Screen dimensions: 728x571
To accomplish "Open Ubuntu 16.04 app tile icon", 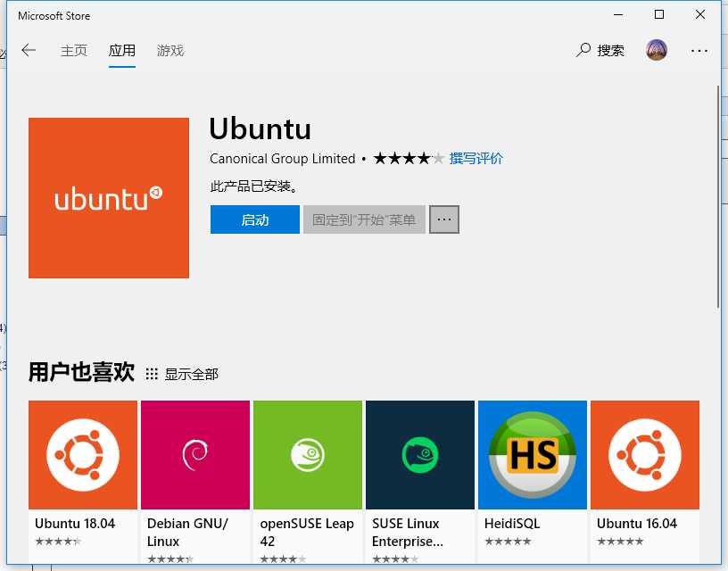I will [644, 455].
